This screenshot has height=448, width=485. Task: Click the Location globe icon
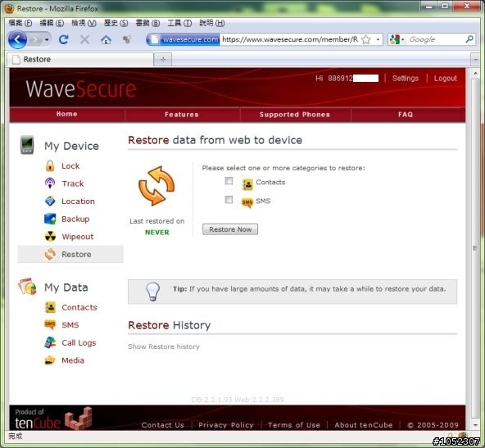tap(50, 201)
